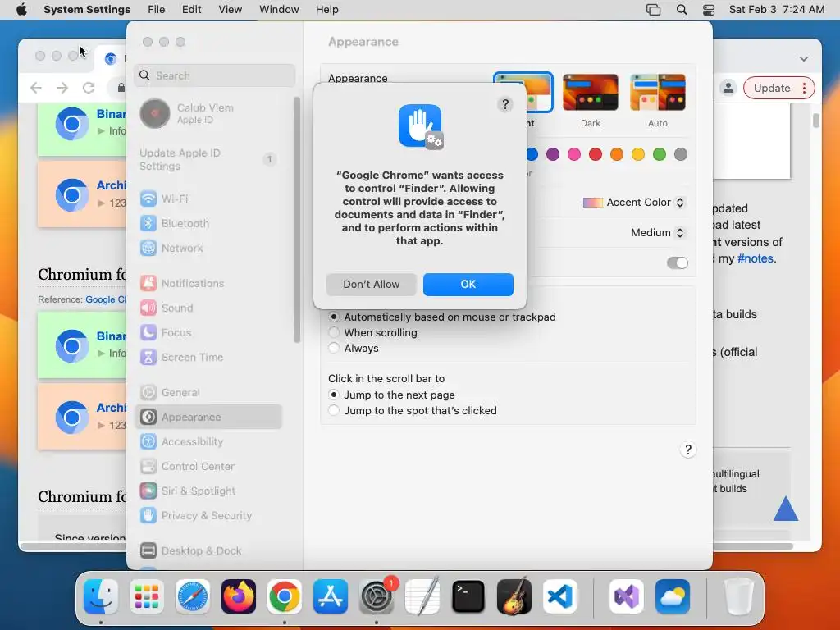Select Network in the settings sidebar
840x630 pixels.
coord(209,248)
